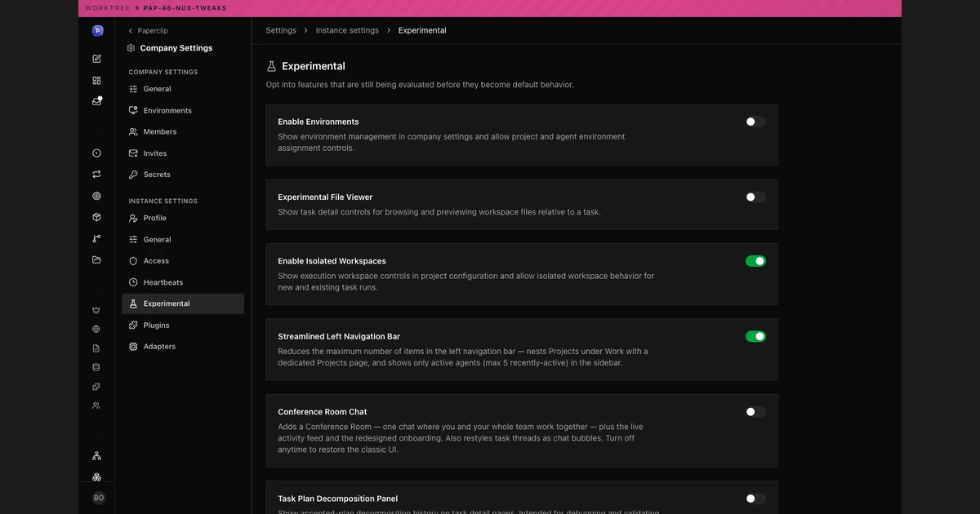
Task: Toggle the Task Plan Decomposition Panel switch
Action: tap(755, 498)
